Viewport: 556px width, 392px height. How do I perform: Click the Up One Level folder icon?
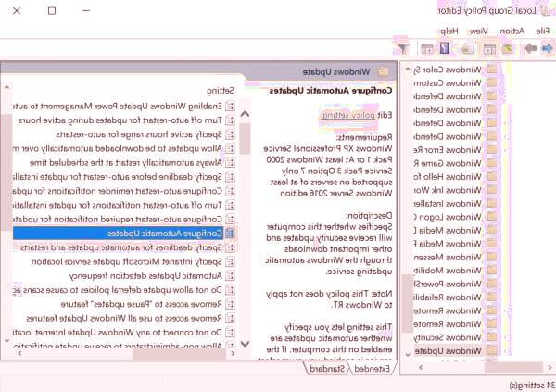pyautogui.click(x=507, y=48)
